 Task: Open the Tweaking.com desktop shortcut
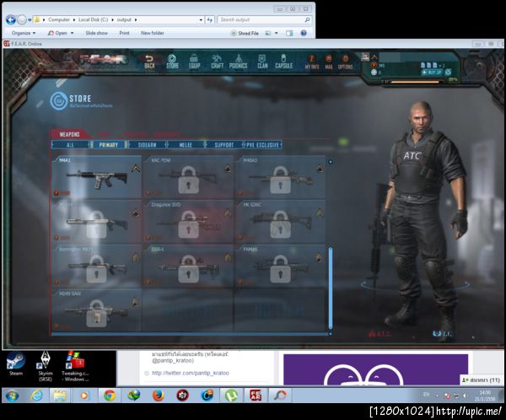click(x=75, y=366)
